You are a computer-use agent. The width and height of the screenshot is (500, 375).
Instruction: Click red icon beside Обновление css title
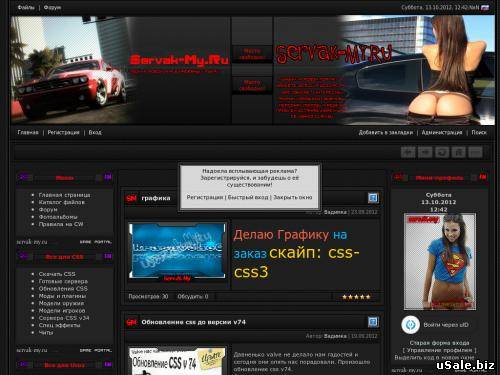(x=131, y=322)
